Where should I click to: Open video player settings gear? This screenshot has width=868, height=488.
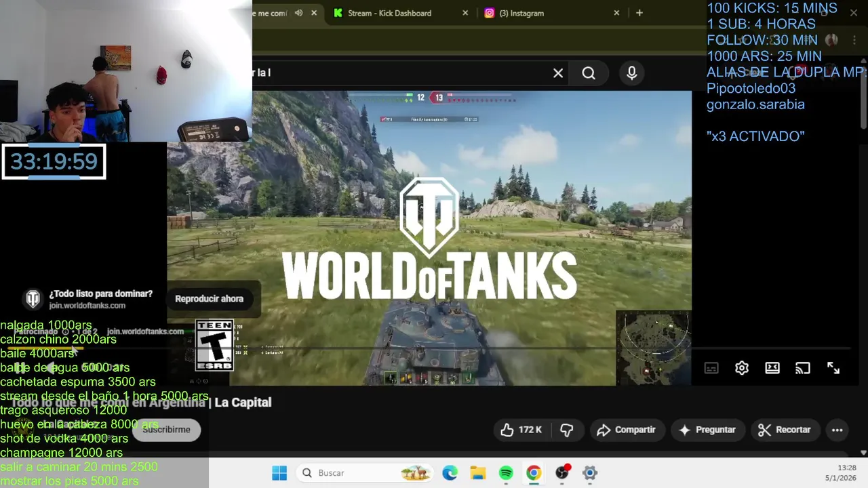point(742,368)
